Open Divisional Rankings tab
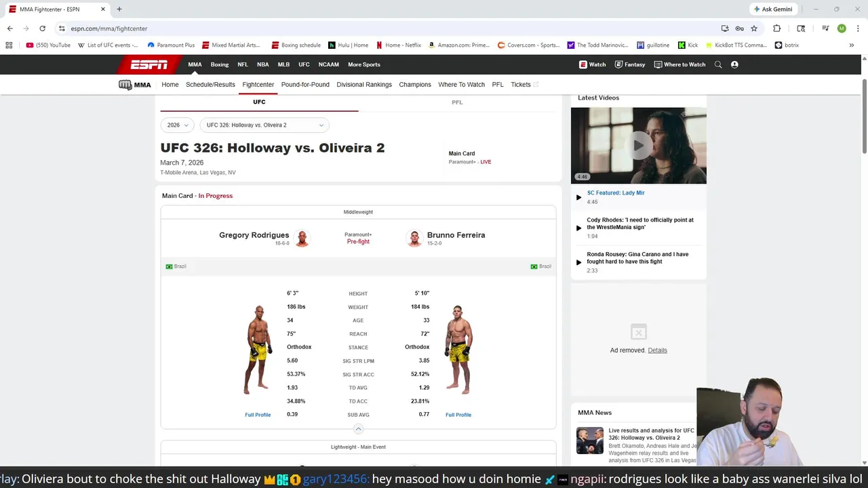Image resolution: width=868 pixels, height=488 pixels. [364, 85]
